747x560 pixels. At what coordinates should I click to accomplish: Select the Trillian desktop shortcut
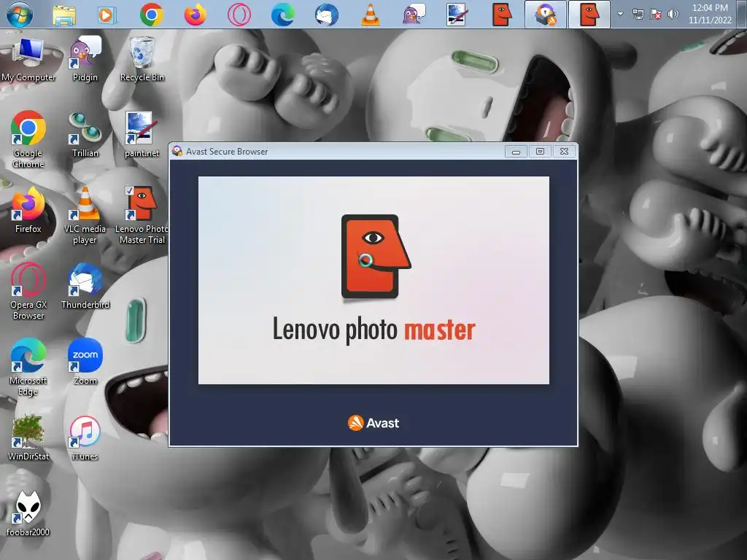(85, 134)
